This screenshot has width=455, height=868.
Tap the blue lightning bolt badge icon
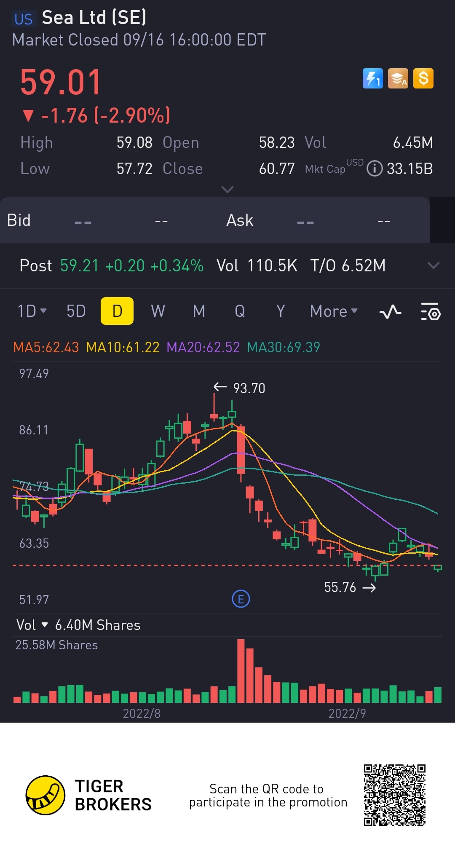[373, 78]
